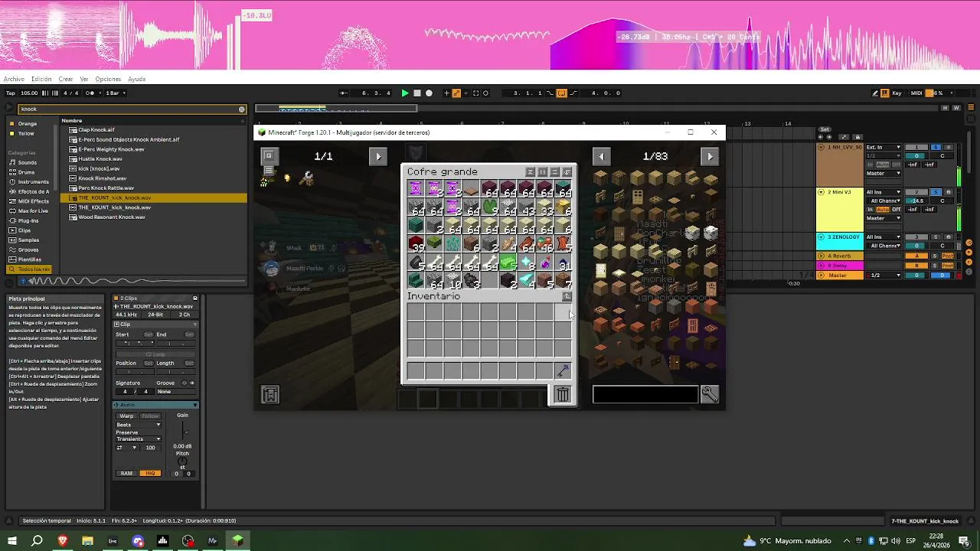Open the Archivo menu
Image resolution: width=980 pixels, height=551 pixels.
14,79
